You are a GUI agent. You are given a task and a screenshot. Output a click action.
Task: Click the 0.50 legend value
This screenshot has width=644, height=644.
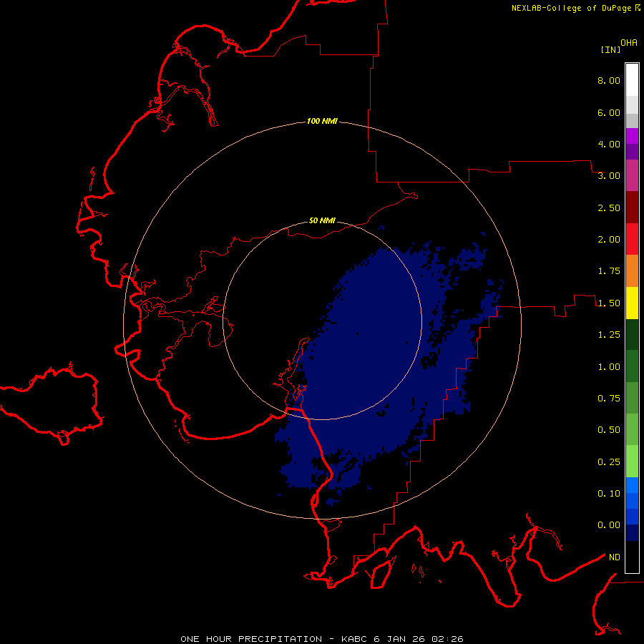(609, 430)
